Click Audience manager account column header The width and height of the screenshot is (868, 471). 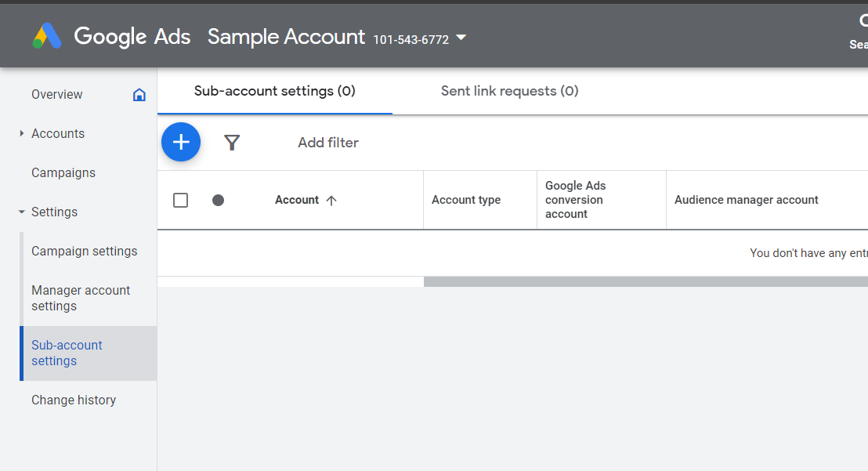pyautogui.click(x=747, y=201)
